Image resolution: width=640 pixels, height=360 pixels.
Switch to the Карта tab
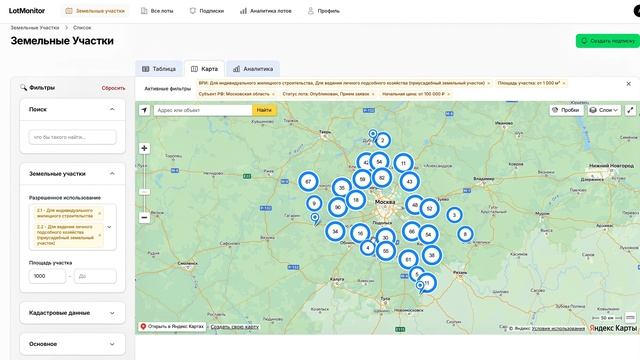[x=204, y=69]
